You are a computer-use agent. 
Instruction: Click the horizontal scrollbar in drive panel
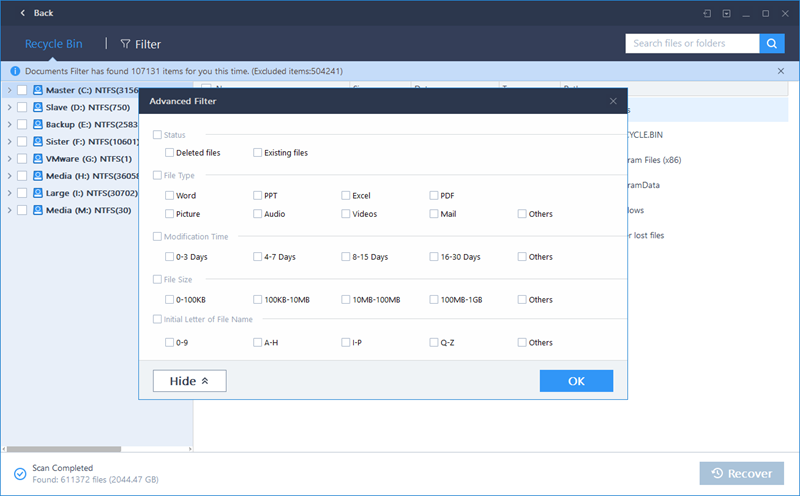pyautogui.click(x=70, y=450)
